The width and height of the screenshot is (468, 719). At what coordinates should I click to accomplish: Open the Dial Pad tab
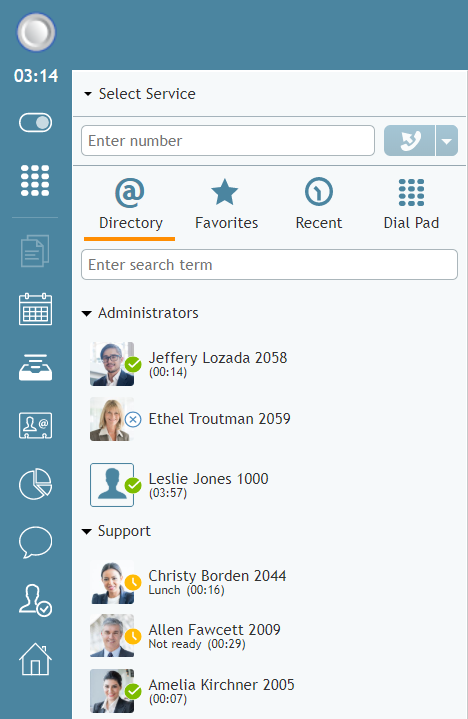(x=411, y=205)
